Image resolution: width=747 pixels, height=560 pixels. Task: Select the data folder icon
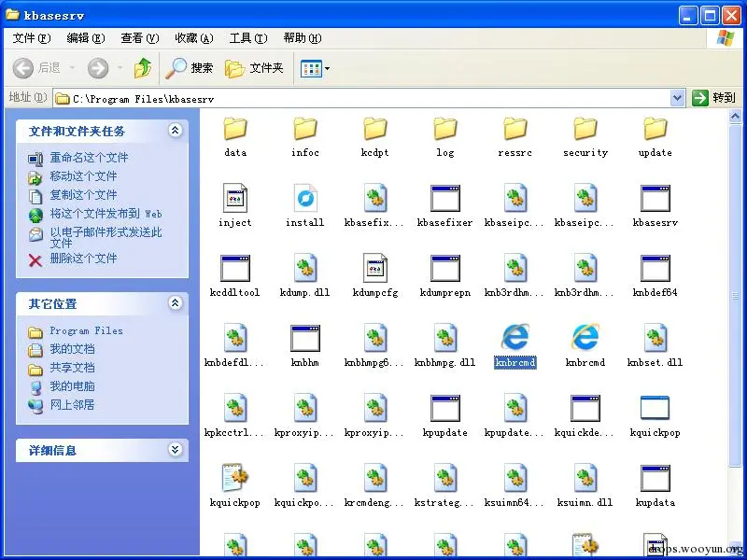pyautogui.click(x=235, y=129)
